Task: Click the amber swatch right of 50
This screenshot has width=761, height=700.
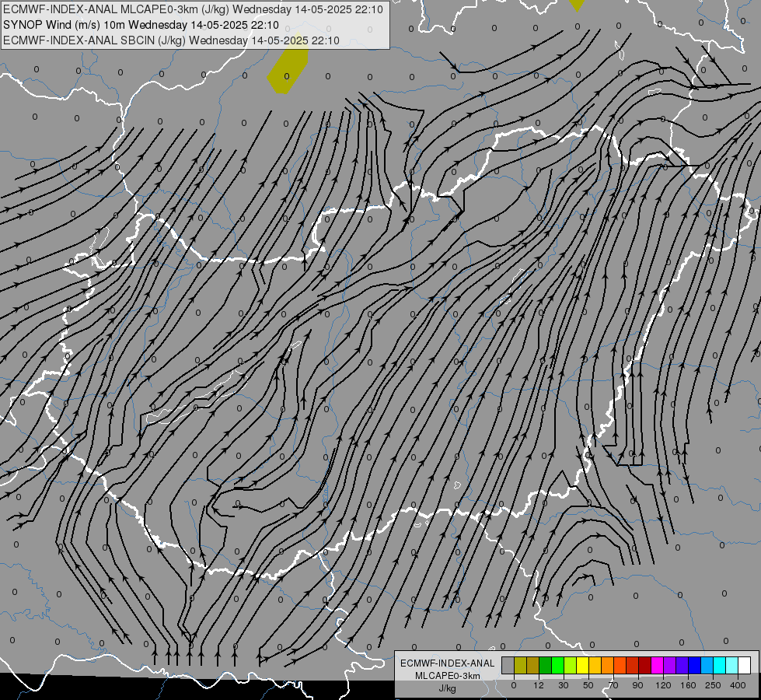Action: pyautogui.click(x=595, y=666)
